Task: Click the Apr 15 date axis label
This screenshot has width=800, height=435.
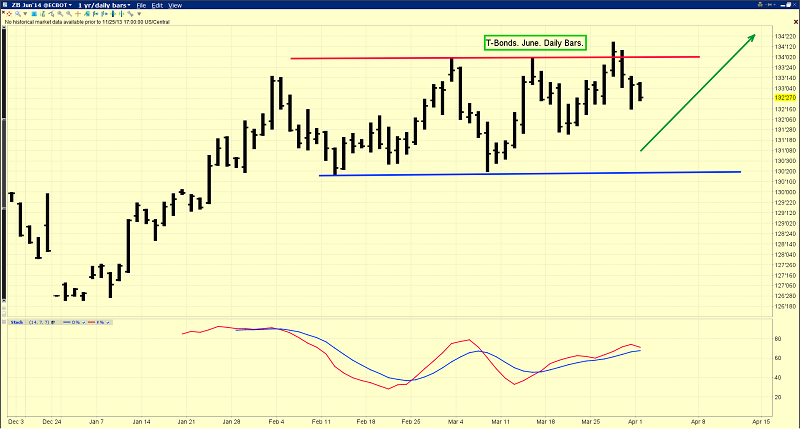Action: click(761, 422)
